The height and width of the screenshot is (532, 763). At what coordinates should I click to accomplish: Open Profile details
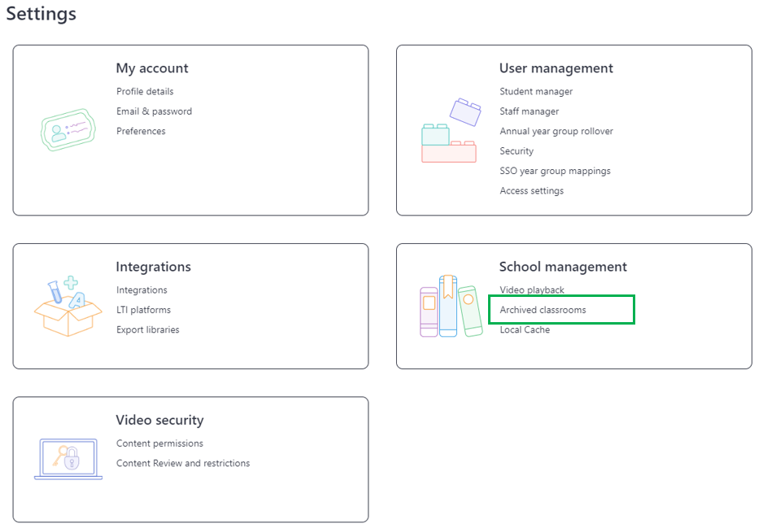tap(145, 91)
